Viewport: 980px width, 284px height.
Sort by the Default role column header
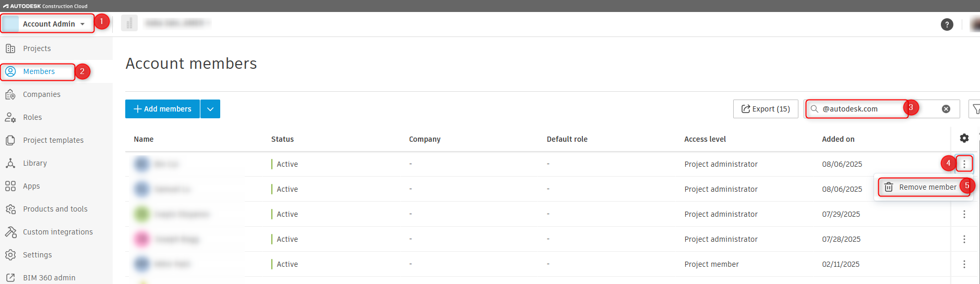coord(567,139)
